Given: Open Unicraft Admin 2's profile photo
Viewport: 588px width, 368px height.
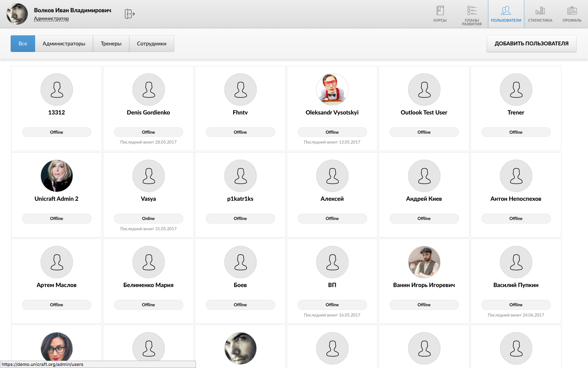Looking at the screenshot, I should 57,176.
